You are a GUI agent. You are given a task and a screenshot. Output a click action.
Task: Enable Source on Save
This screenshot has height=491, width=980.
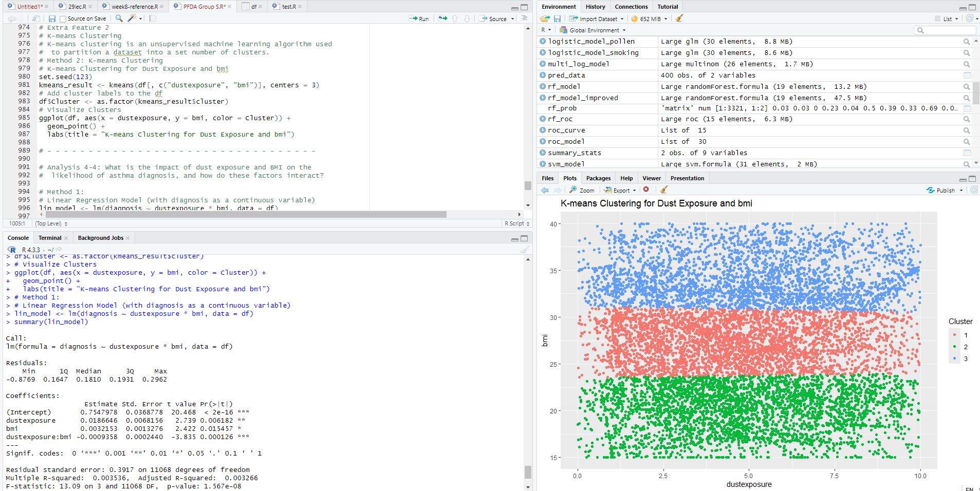(x=62, y=18)
